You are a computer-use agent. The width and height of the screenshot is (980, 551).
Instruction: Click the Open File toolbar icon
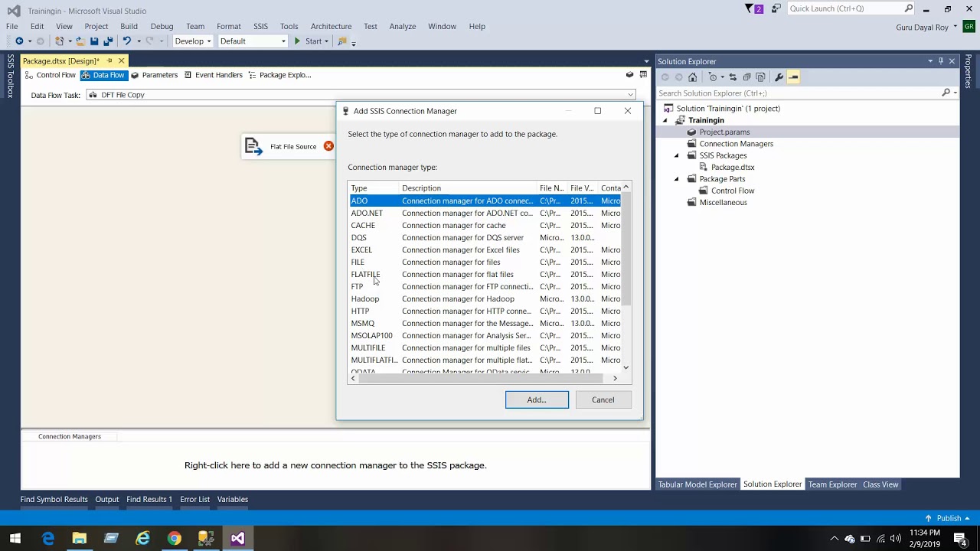click(x=80, y=41)
